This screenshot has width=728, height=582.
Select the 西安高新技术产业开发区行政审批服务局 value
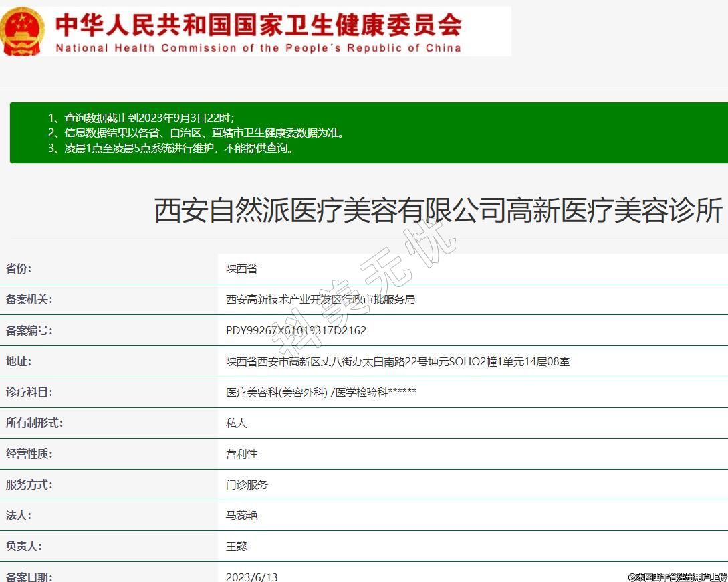320,300
